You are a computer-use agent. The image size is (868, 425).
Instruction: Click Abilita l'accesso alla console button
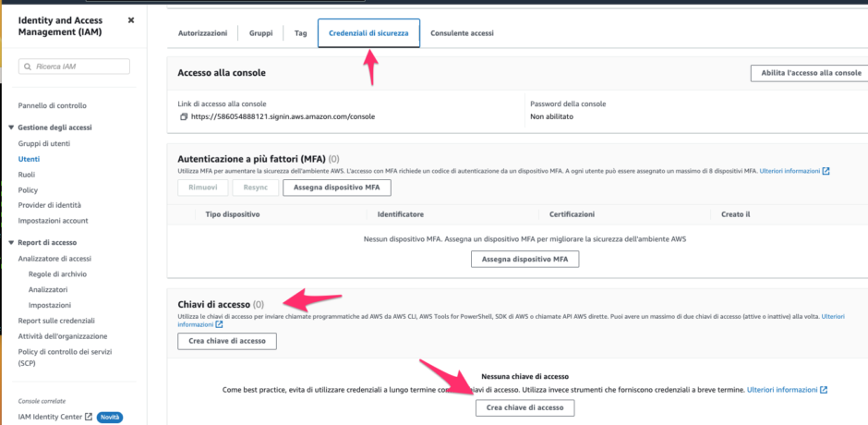(x=809, y=73)
